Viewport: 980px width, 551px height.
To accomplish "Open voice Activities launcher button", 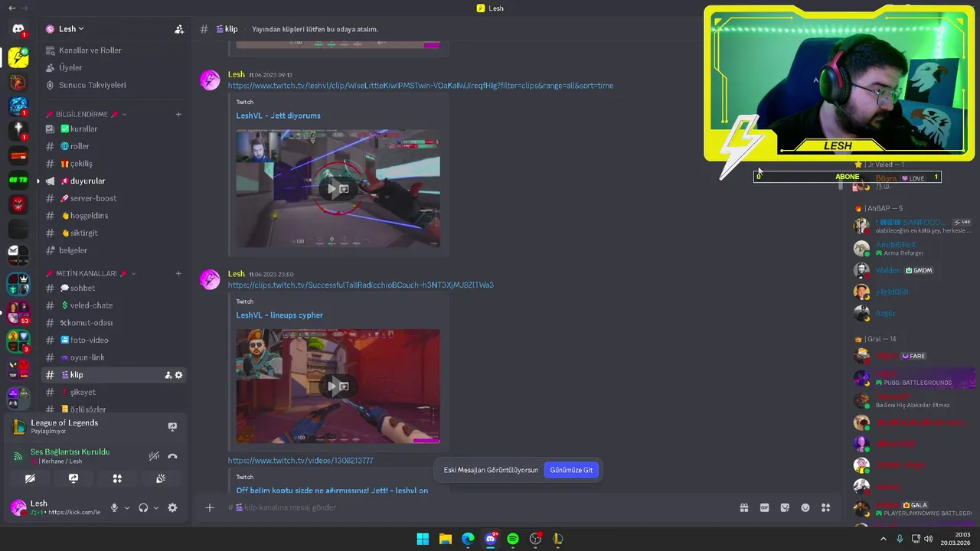I will tap(117, 478).
